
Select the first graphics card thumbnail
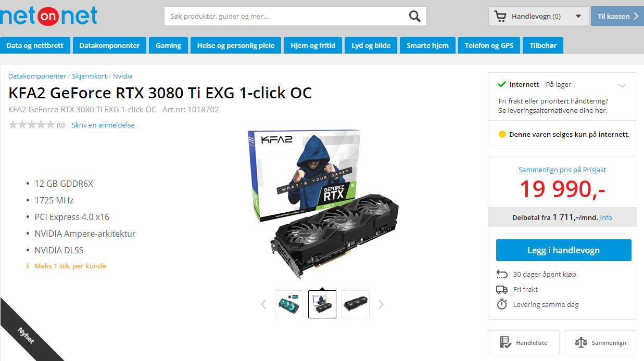click(289, 304)
